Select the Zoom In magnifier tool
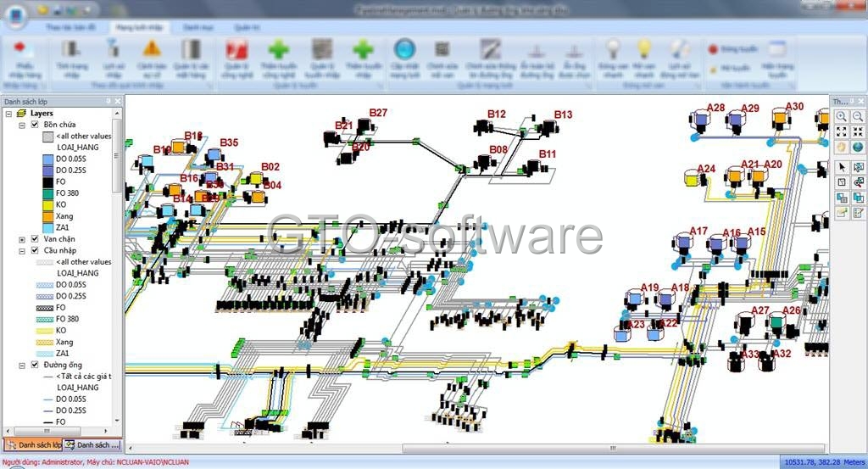 pyautogui.click(x=842, y=116)
